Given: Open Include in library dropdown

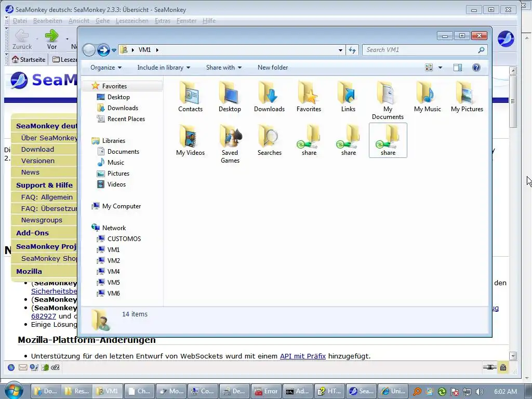Looking at the screenshot, I should coord(164,68).
